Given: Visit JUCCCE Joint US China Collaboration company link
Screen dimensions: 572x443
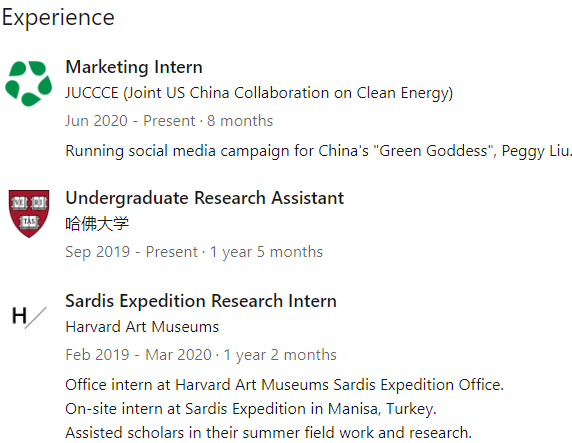Looking at the screenshot, I should point(259,93).
